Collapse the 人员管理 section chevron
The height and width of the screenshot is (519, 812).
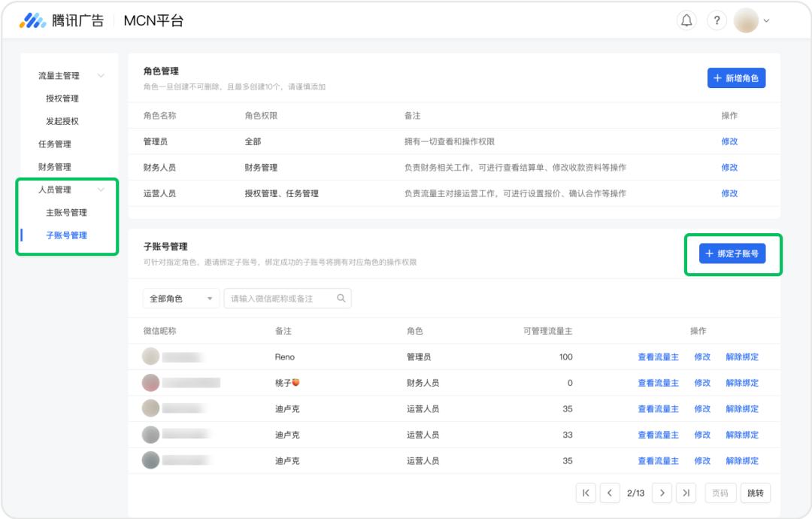pos(101,190)
